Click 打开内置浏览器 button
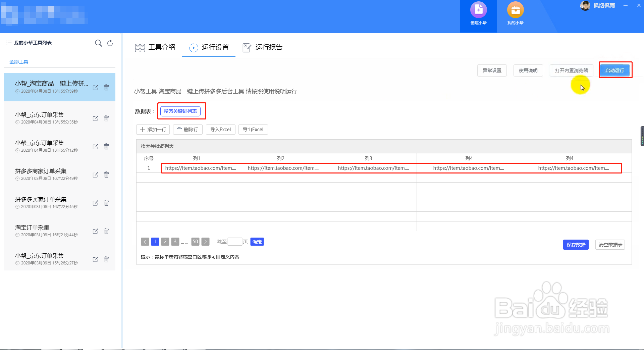Screen dimensions: 644x350 click(571, 70)
